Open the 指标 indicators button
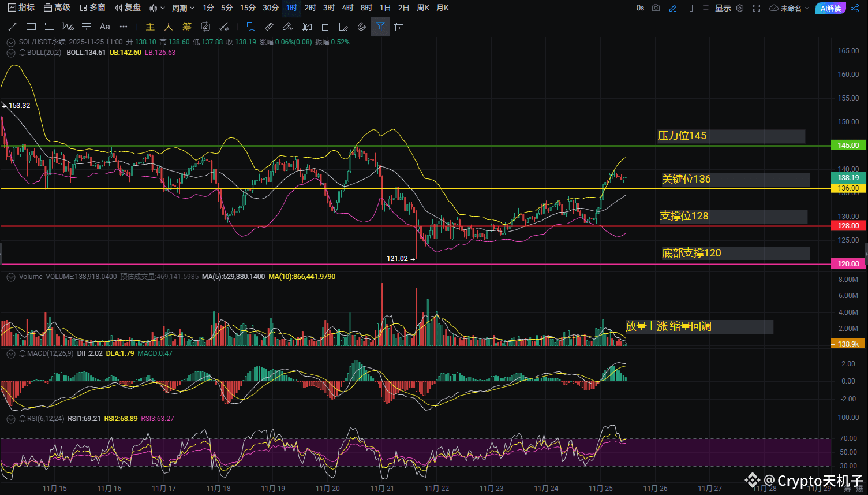 [21, 8]
